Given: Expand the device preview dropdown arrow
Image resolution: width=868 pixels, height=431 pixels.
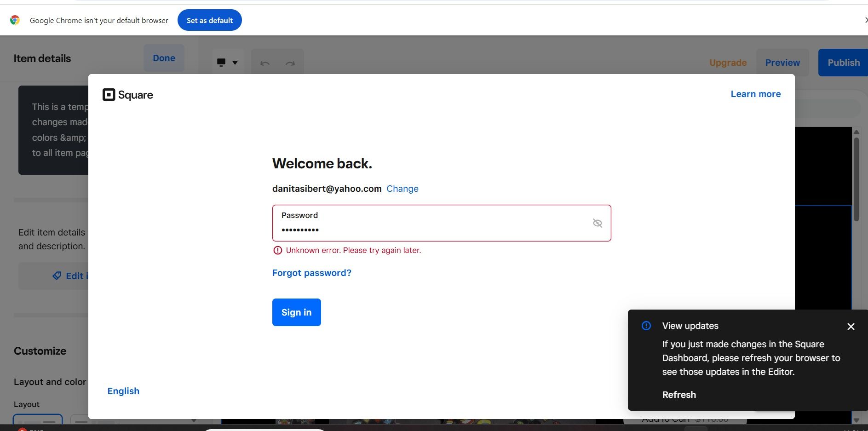Looking at the screenshot, I should click(236, 62).
